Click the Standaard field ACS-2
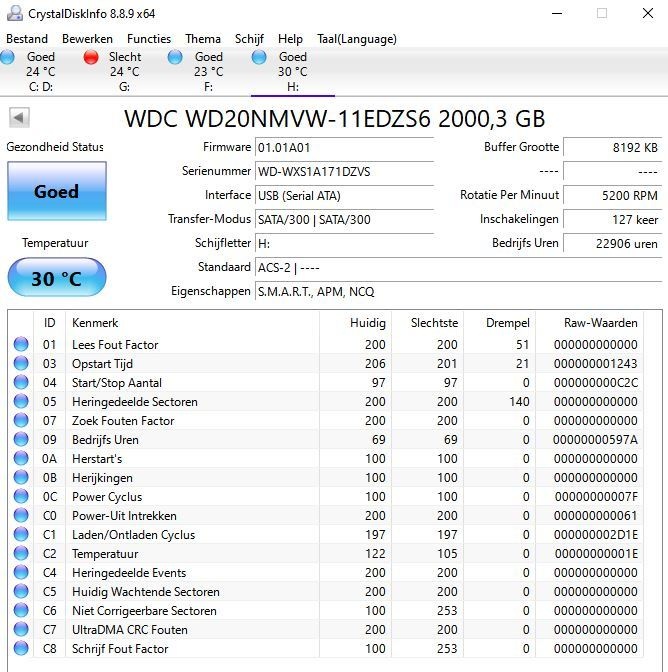Image resolution: width=668 pixels, height=672 pixels. [458, 267]
